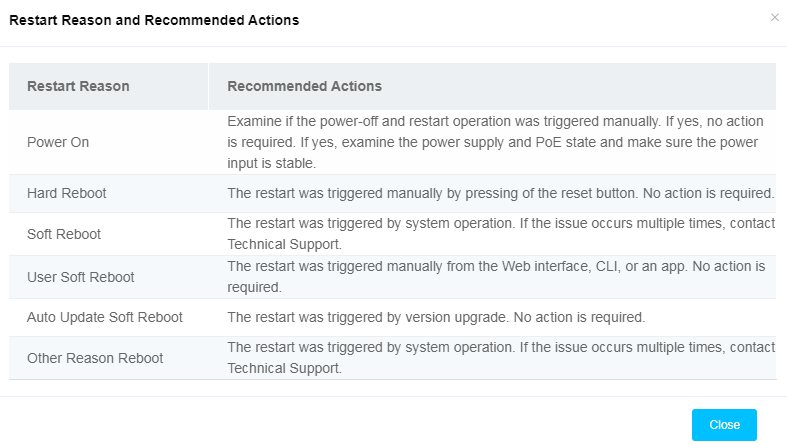
Task: Click the dialog title Restart Reason and Recommended Actions
Action: [154, 20]
